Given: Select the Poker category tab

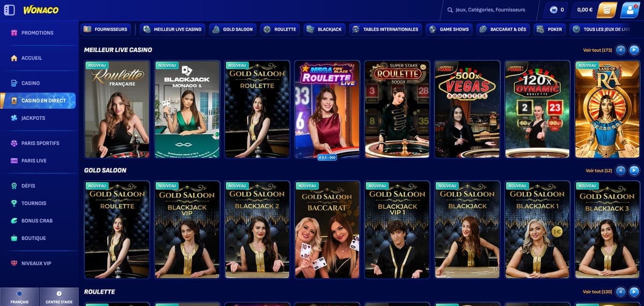Looking at the screenshot, I should point(550,29).
